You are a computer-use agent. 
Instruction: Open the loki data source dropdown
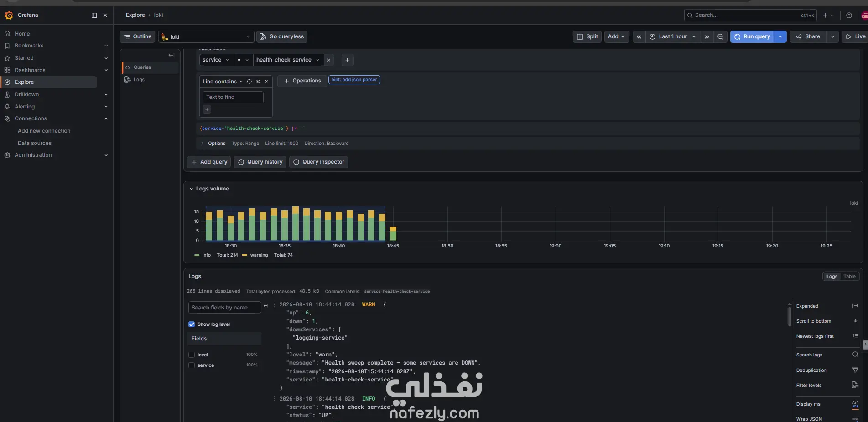pyautogui.click(x=206, y=37)
